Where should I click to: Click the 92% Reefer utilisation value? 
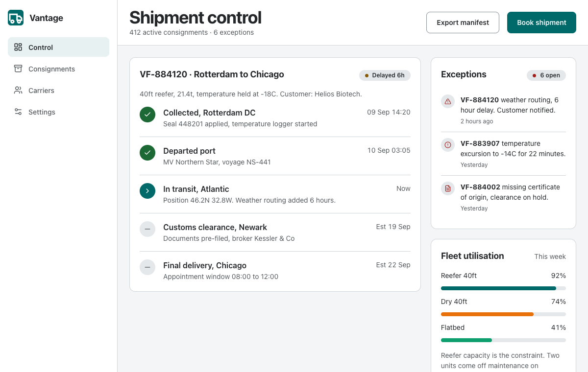click(558, 276)
